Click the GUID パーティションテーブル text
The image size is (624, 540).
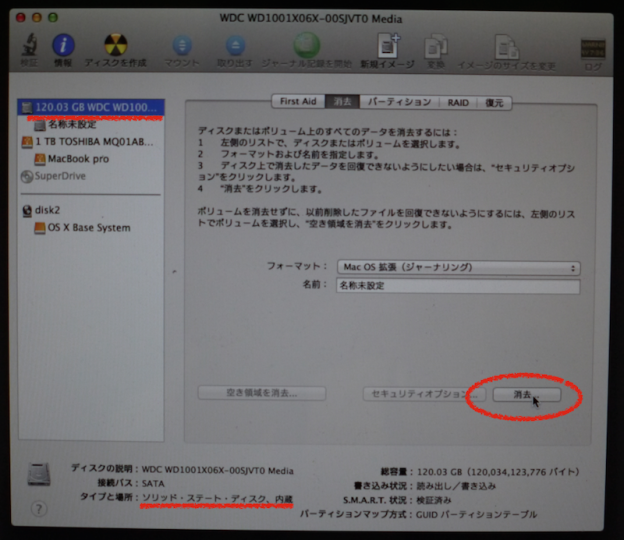[476, 515]
